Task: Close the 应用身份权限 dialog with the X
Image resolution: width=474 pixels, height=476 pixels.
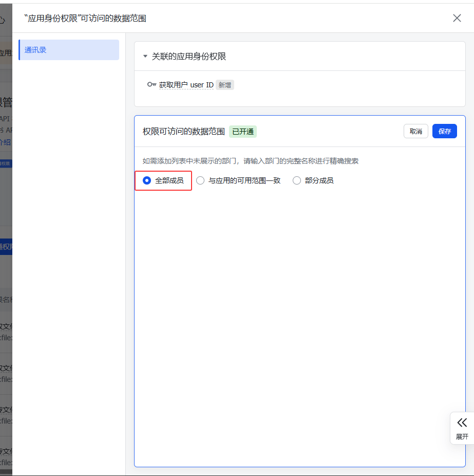Action: coord(457,17)
